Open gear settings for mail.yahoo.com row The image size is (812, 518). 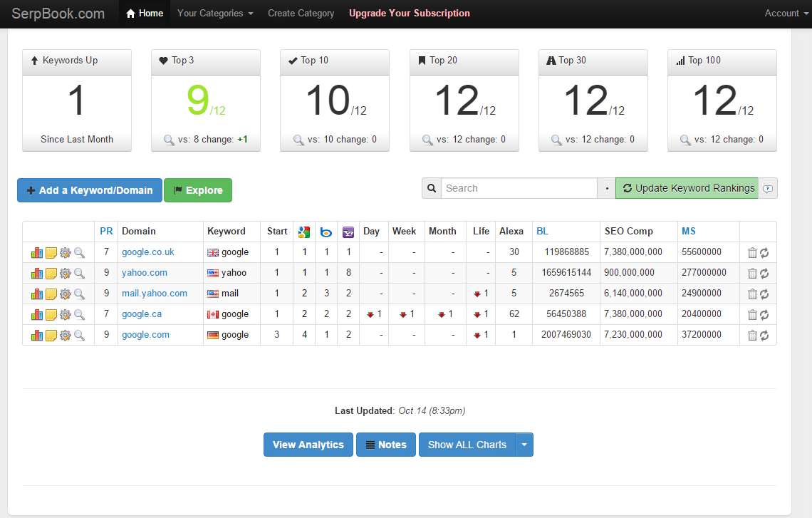coord(65,294)
